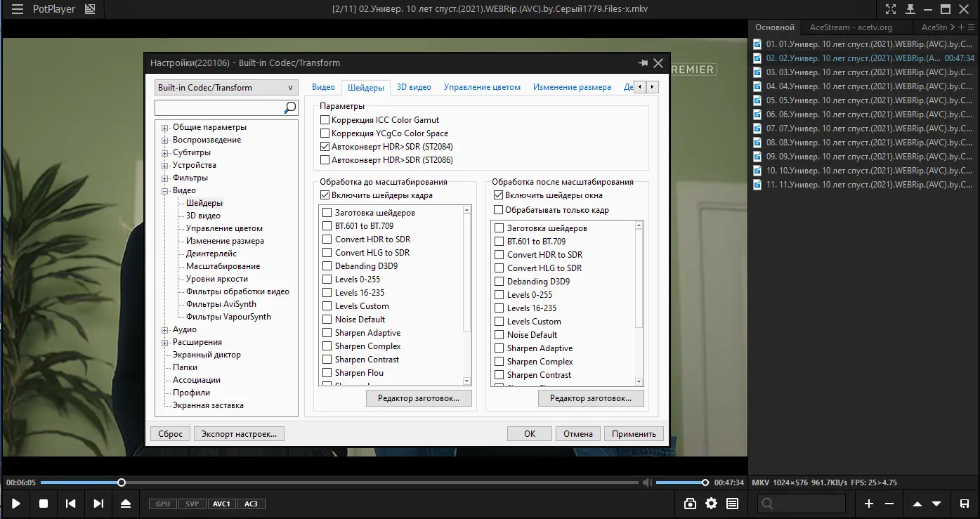The width and height of the screenshot is (980, 519).
Task: Pin the settings dialog with pushpin icon
Action: coord(642,63)
